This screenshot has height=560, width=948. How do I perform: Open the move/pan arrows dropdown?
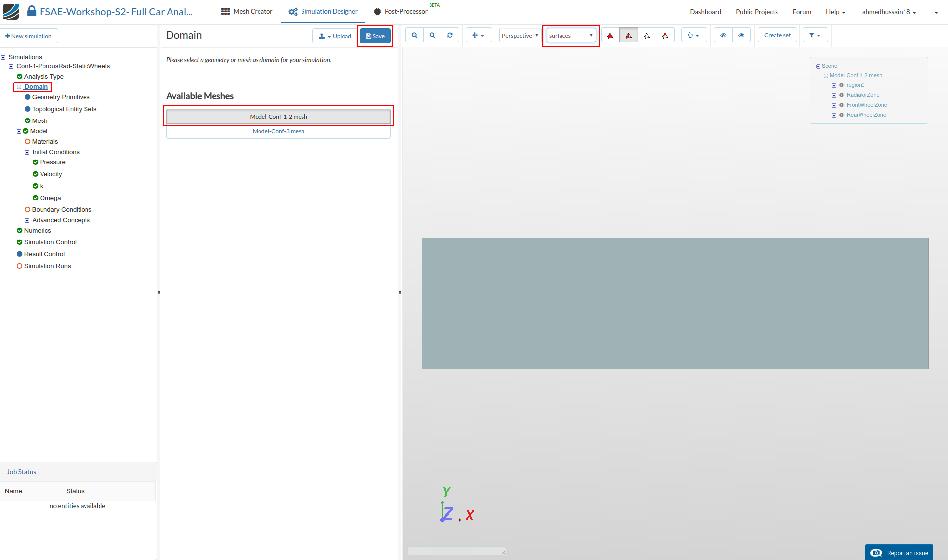coord(478,35)
